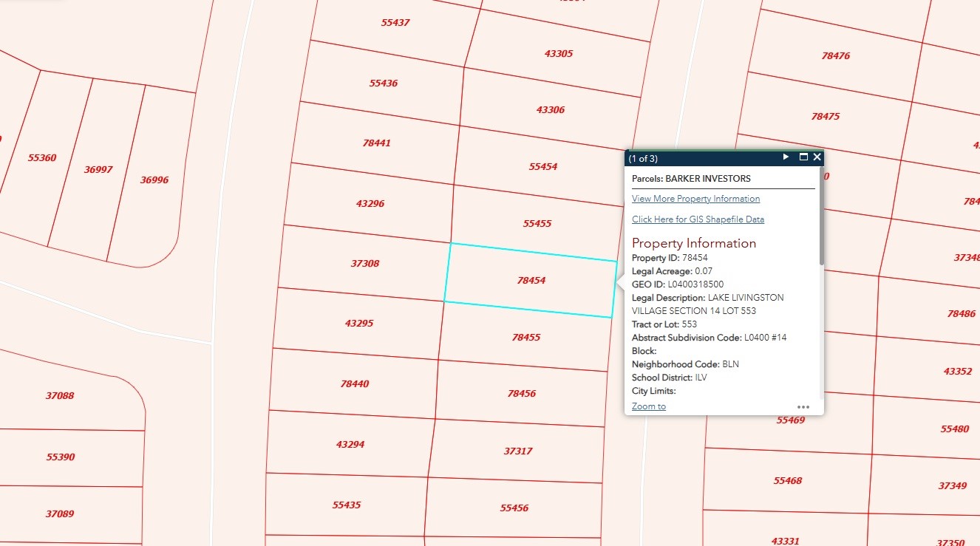
Task: Select parcel 43296 on the map
Action: (370, 203)
